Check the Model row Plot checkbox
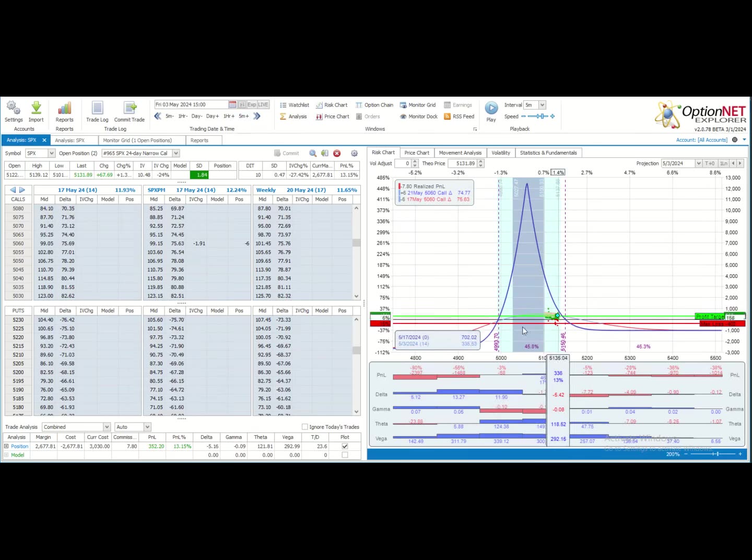 pos(345,455)
